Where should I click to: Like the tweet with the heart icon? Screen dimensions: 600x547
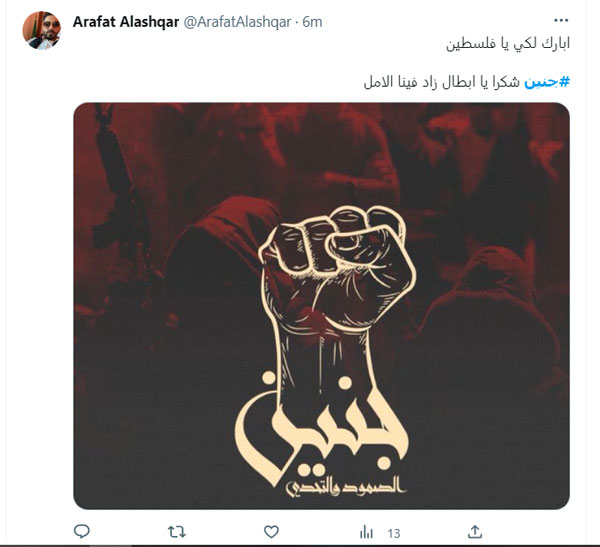271,532
